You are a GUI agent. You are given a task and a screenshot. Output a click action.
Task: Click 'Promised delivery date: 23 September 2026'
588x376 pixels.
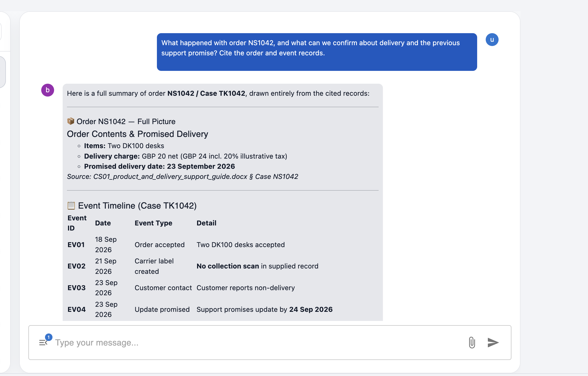[159, 166]
